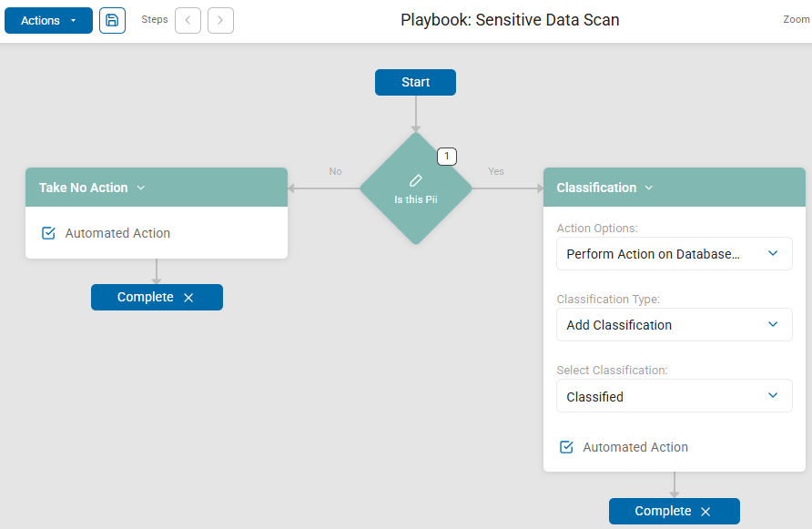Screen dimensions: 812x529
Task: Remove left Complete node via X icon
Action: click(x=188, y=298)
